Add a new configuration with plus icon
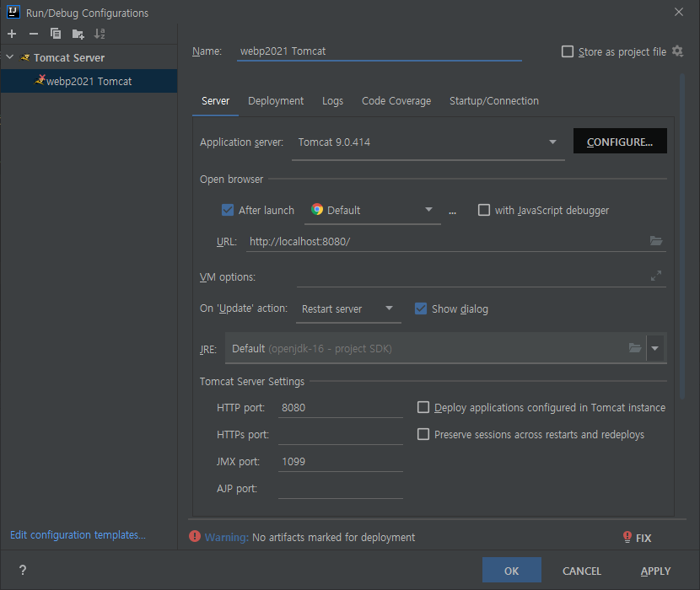The height and width of the screenshot is (590, 700). (x=12, y=34)
